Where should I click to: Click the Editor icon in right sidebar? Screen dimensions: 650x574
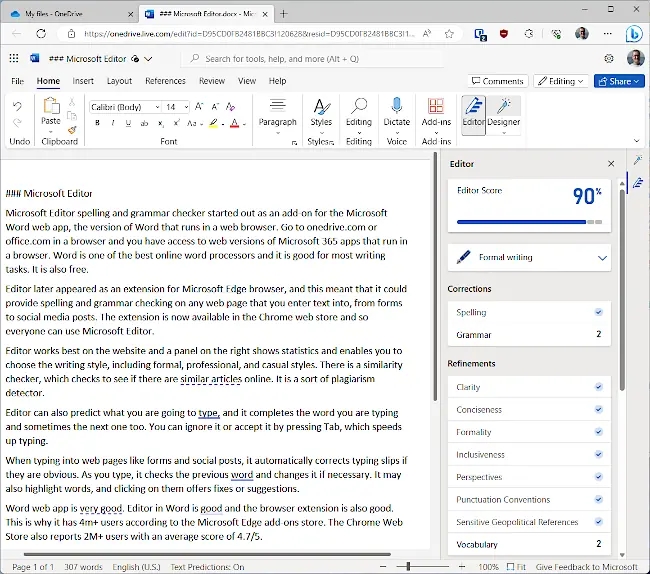tap(638, 182)
